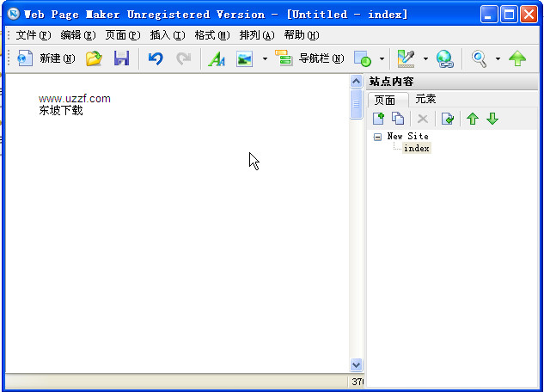Open an existing file with the folder icon
544x392 pixels.
[94, 58]
